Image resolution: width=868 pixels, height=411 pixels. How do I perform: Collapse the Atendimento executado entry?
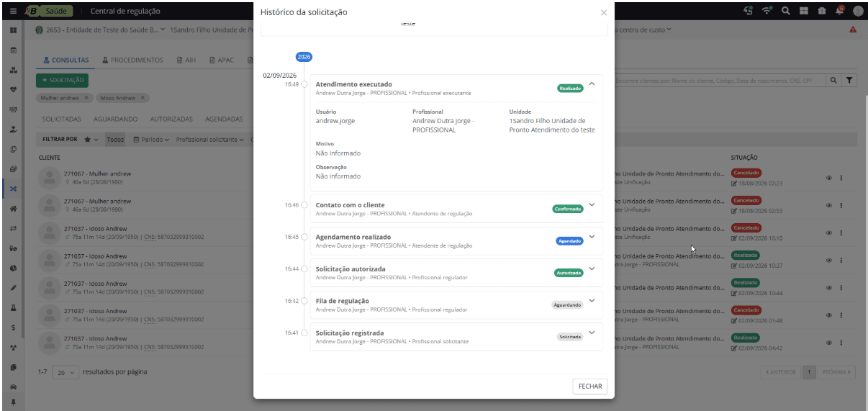coord(592,83)
